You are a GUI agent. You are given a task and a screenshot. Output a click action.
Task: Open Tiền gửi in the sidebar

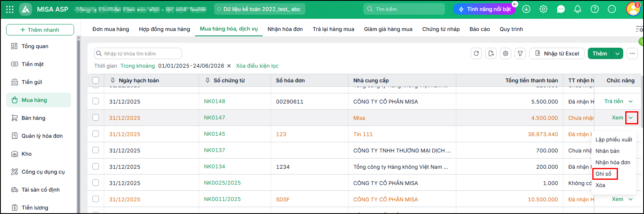pos(39,82)
